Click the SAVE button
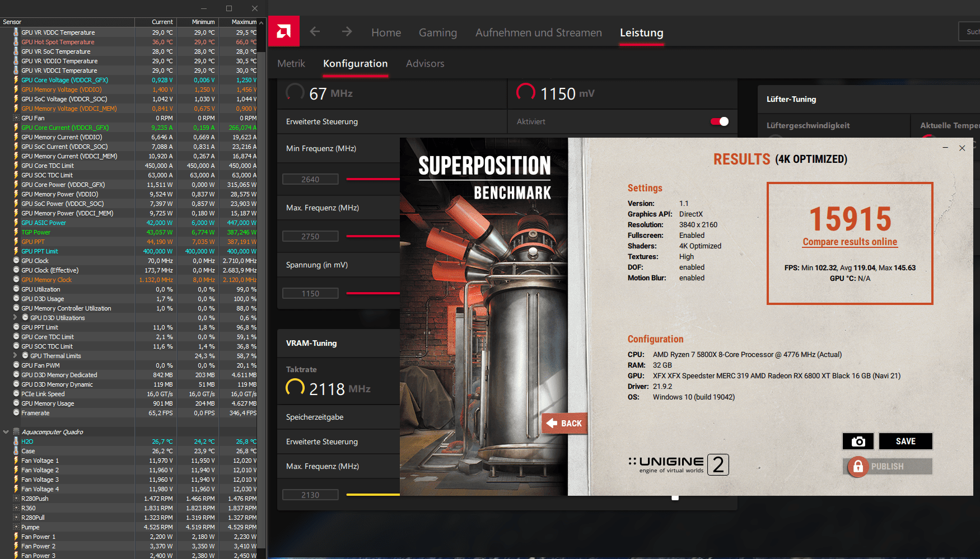This screenshot has width=980, height=559. [906, 441]
